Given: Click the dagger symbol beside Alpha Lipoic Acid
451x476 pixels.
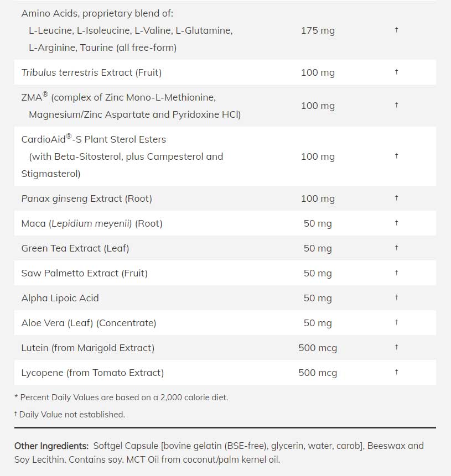Looking at the screenshot, I should [x=396, y=297].
